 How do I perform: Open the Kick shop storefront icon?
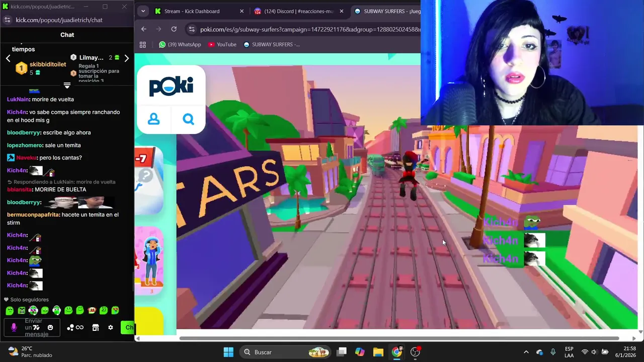tap(96, 327)
